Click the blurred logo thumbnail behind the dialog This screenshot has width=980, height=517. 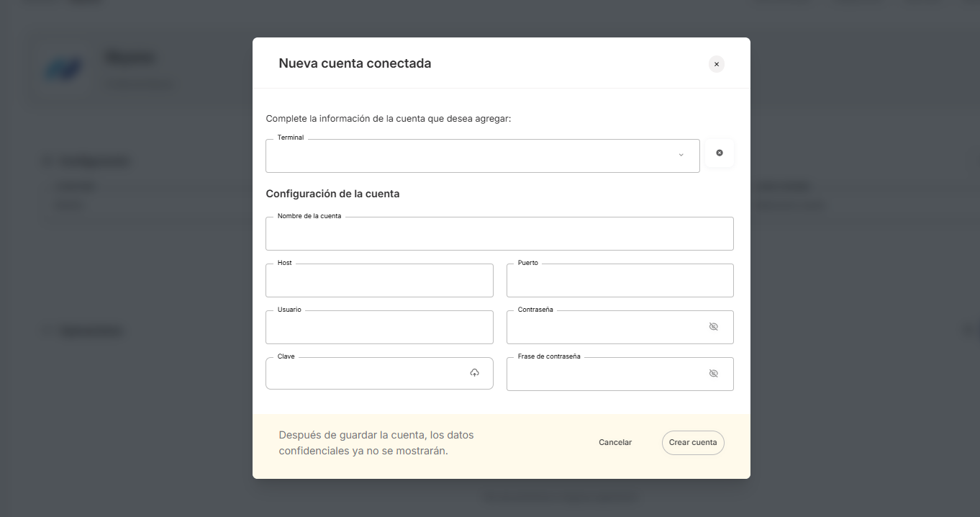tap(63, 69)
